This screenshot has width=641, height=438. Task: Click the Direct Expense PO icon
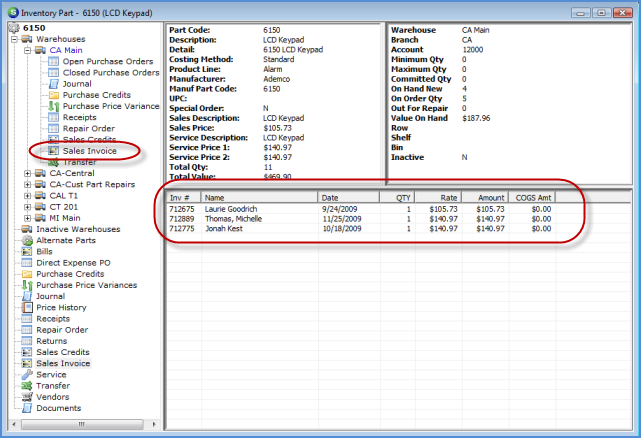(x=27, y=262)
